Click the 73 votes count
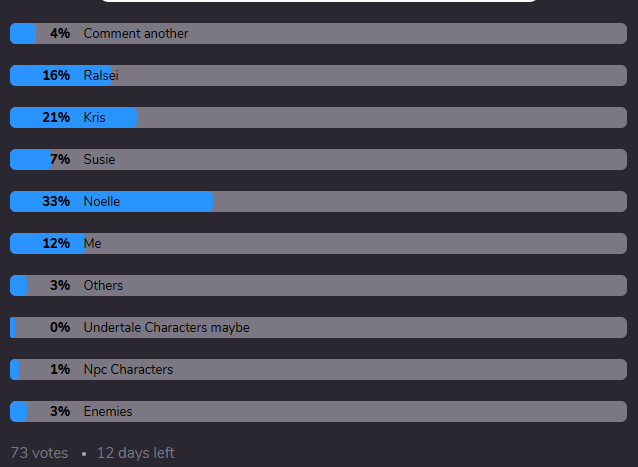This screenshot has height=467, width=638. [x=39, y=453]
